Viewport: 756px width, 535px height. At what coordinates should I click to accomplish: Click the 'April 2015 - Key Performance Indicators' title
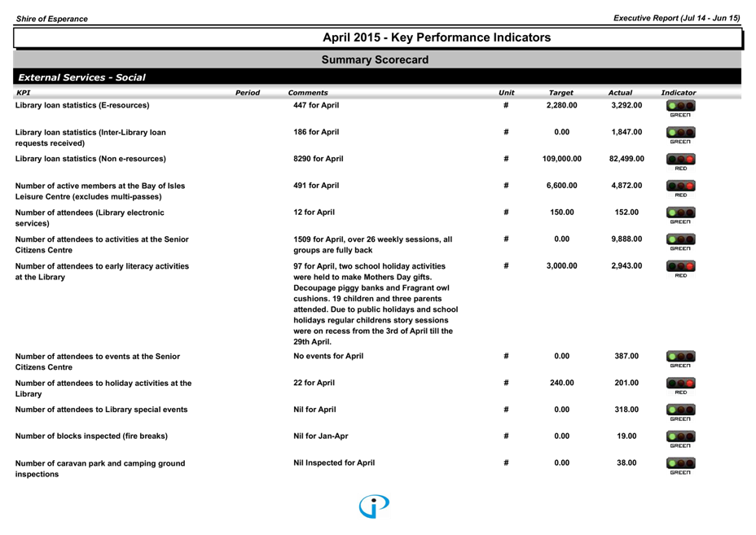pos(437,37)
